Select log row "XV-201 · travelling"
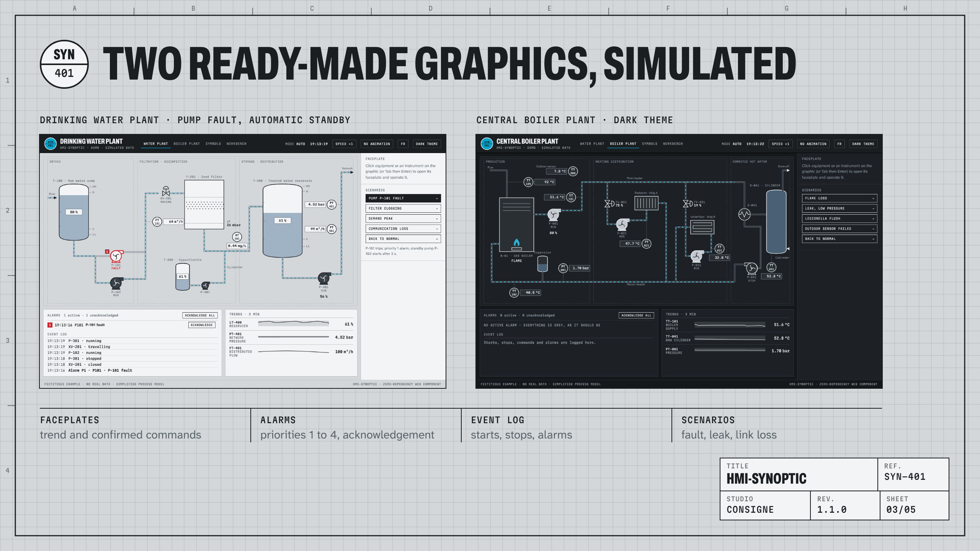The image size is (980, 551). 132,347
